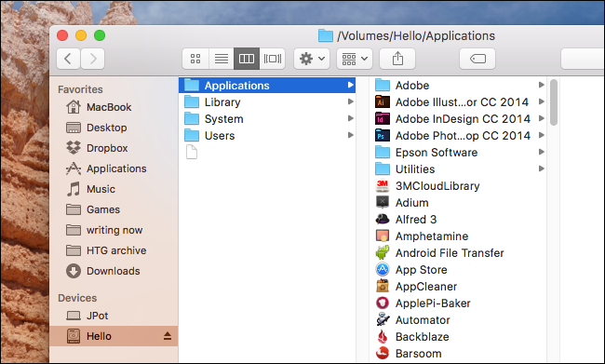Select the System folder name
This screenshot has width=605, height=364.
click(x=223, y=119)
